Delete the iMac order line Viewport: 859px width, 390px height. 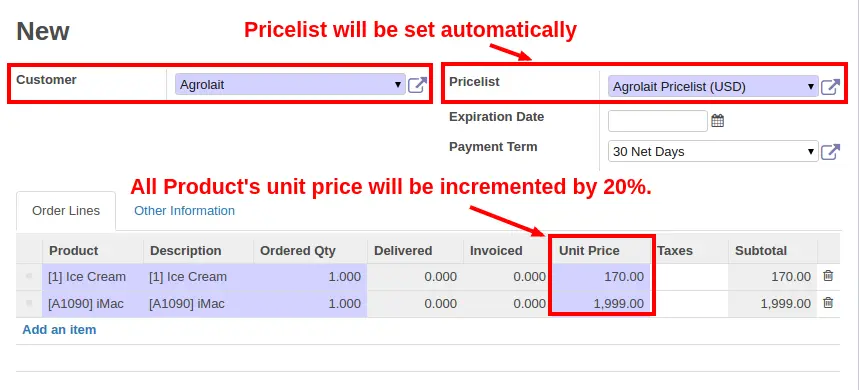pyautogui.click(x=828, y=302)
